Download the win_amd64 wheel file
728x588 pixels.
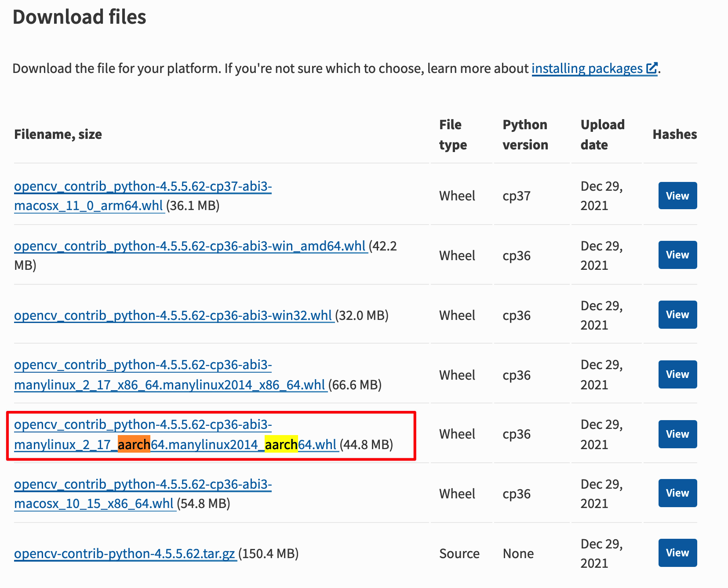pyautogui.click(x=191, y=246)
